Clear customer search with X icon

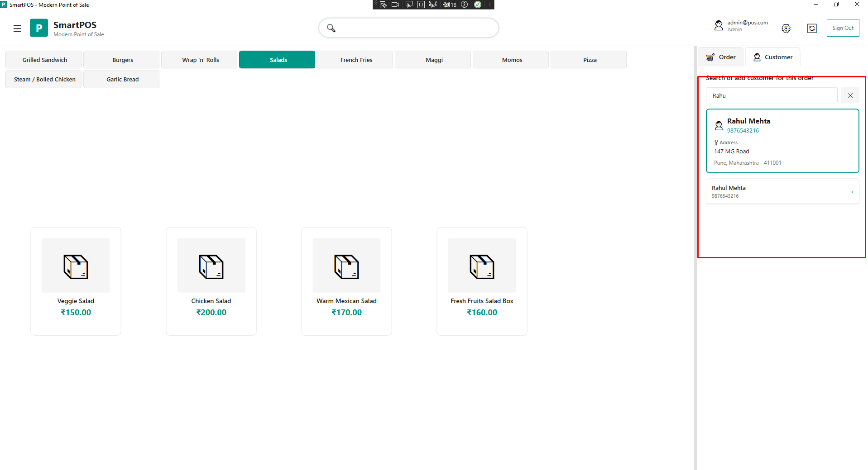point(850,95)
